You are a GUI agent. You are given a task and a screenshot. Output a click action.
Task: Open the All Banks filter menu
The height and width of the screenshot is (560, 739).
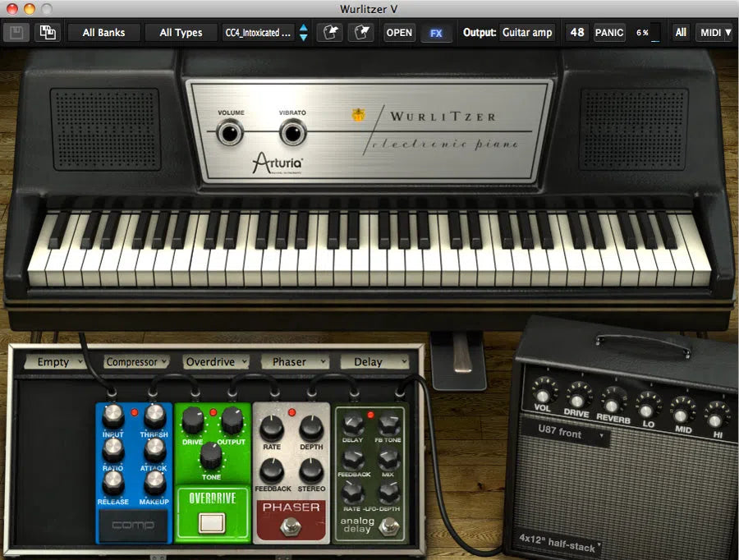pos(103,33)
